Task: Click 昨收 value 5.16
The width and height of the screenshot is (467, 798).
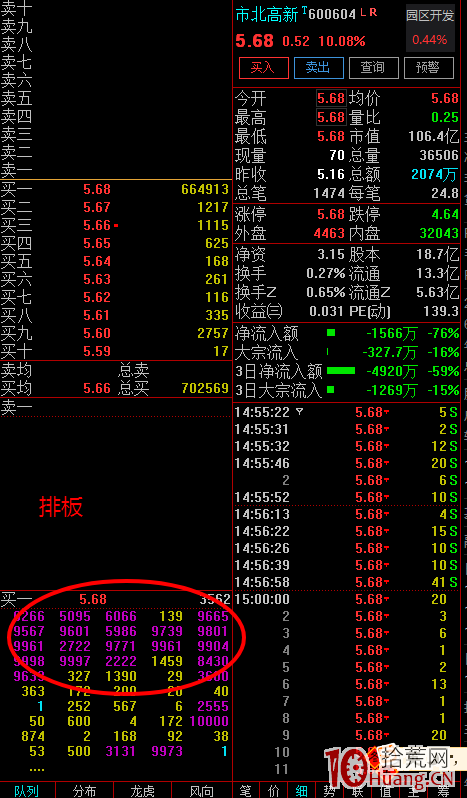Action: tap(331, 175)
